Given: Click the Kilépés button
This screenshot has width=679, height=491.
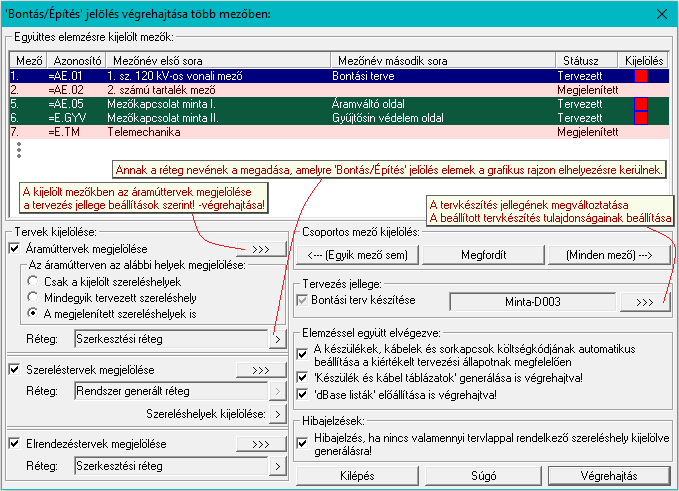Looking at the screenshot, I should pos(358,476).
